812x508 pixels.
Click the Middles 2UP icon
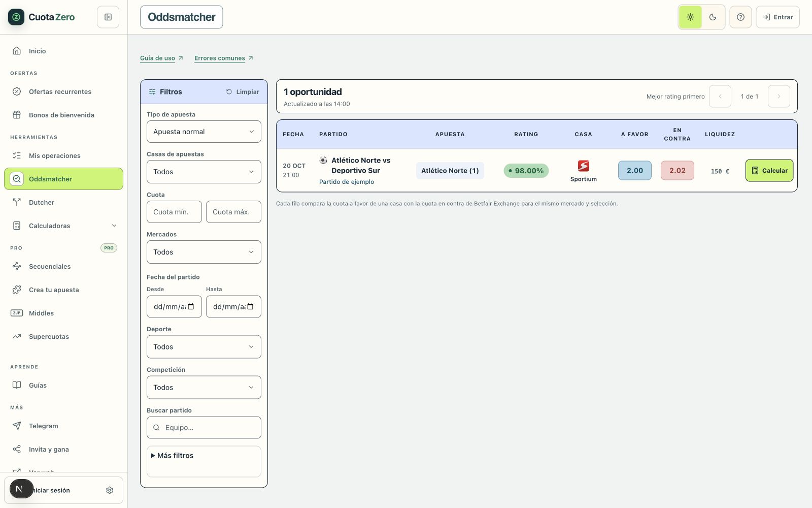click(17, 313)
